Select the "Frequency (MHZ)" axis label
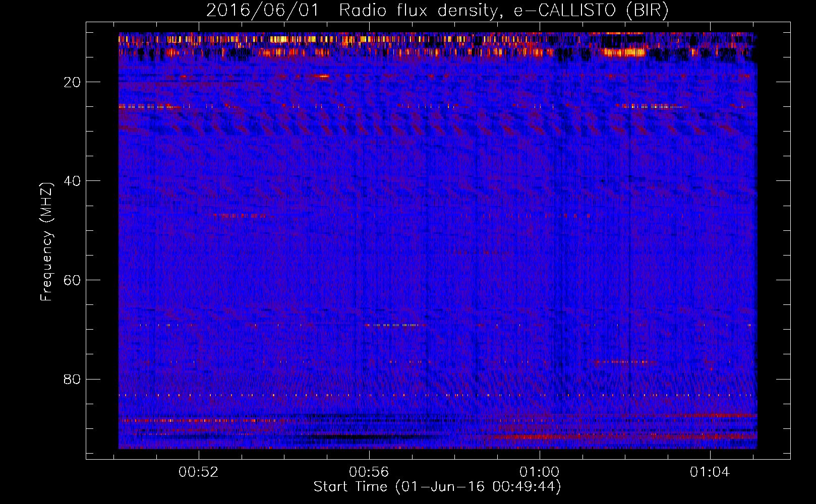The image size is (816, 504). pyautogui.click(x=46, y=242)
